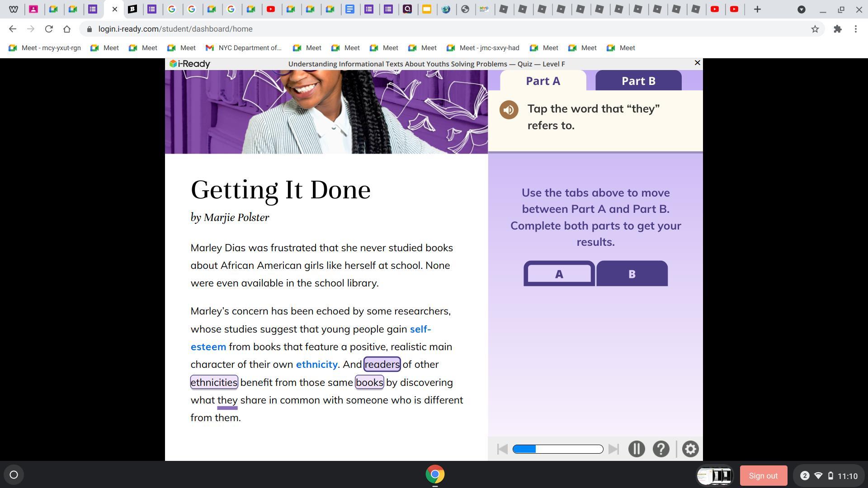Tap the highlighted word readers
The width and height of the screenshot is (868, 488).
click(x=382, y=365)
